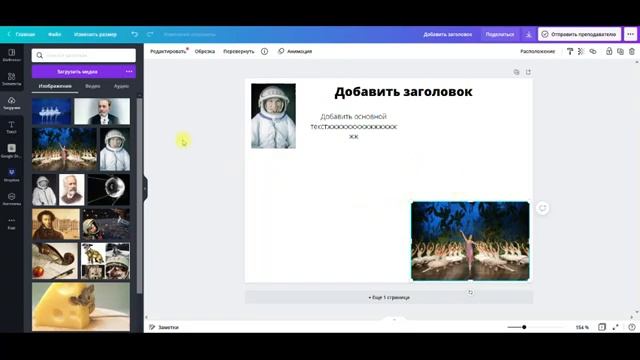This screenshot has width=640, height=360.
Task: Select the blue ballet dancers thumbnail
Action: pyautogui.click(x=51, y=111)
